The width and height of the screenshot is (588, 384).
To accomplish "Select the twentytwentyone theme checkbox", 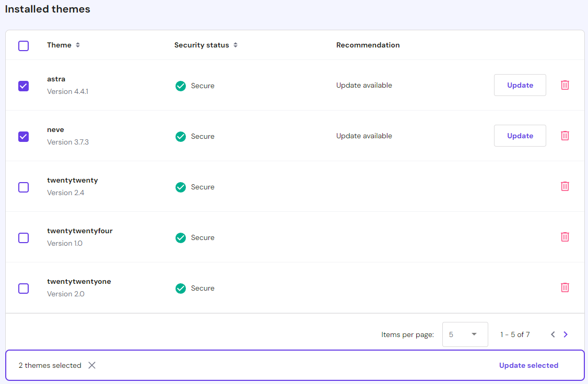I will [23, 288].
